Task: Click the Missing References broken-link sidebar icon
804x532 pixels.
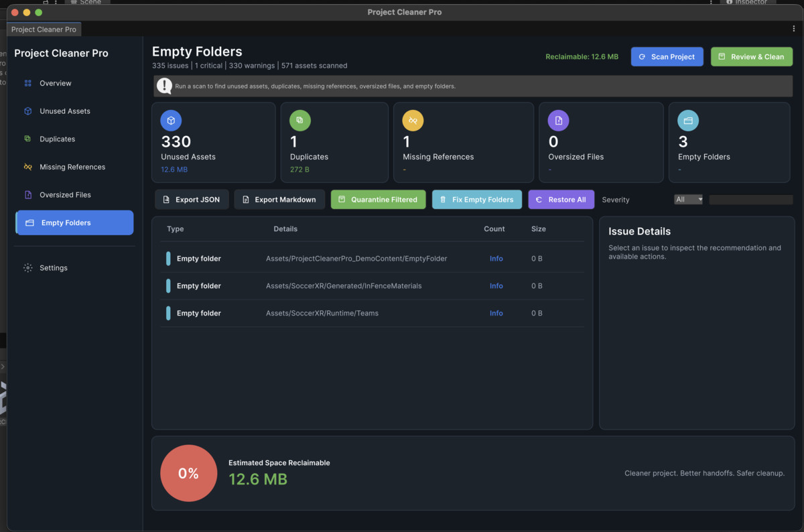Action: pyautogui.click(x=27, y=167)
